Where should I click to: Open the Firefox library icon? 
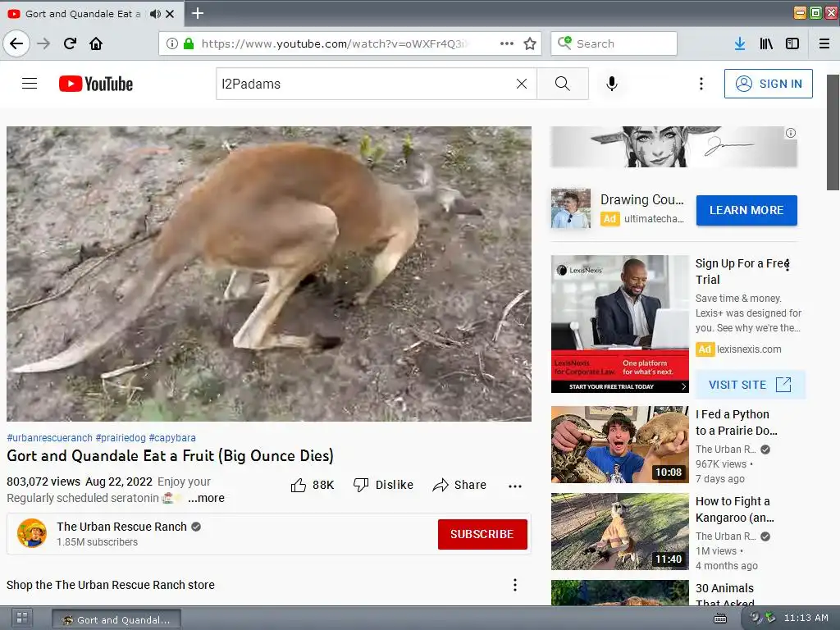pos(766,43)
